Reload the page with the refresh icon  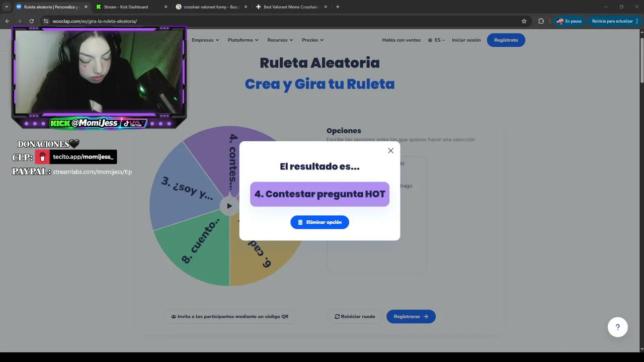pos(31,21)
